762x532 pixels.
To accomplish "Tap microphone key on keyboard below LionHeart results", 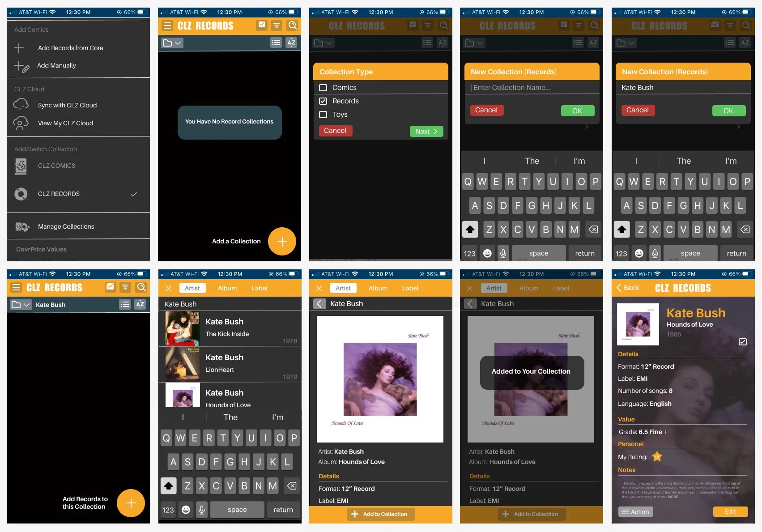I will click(202, 510).
